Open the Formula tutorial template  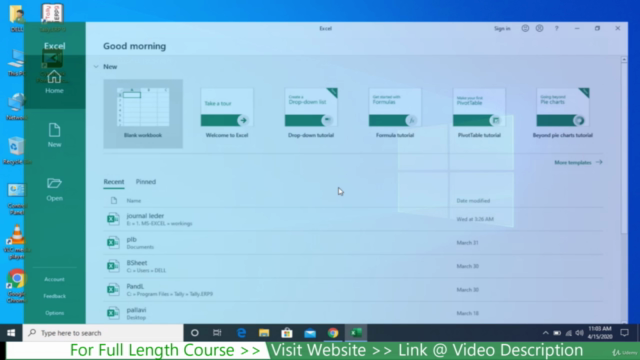coord(395,113)
